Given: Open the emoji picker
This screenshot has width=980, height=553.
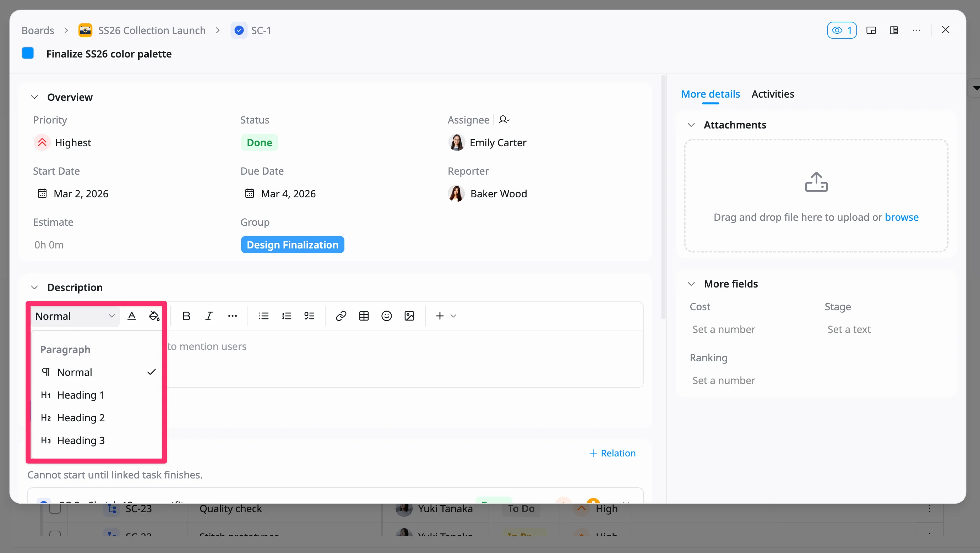Looking at the screenshot, I should [x=387, y=316].
